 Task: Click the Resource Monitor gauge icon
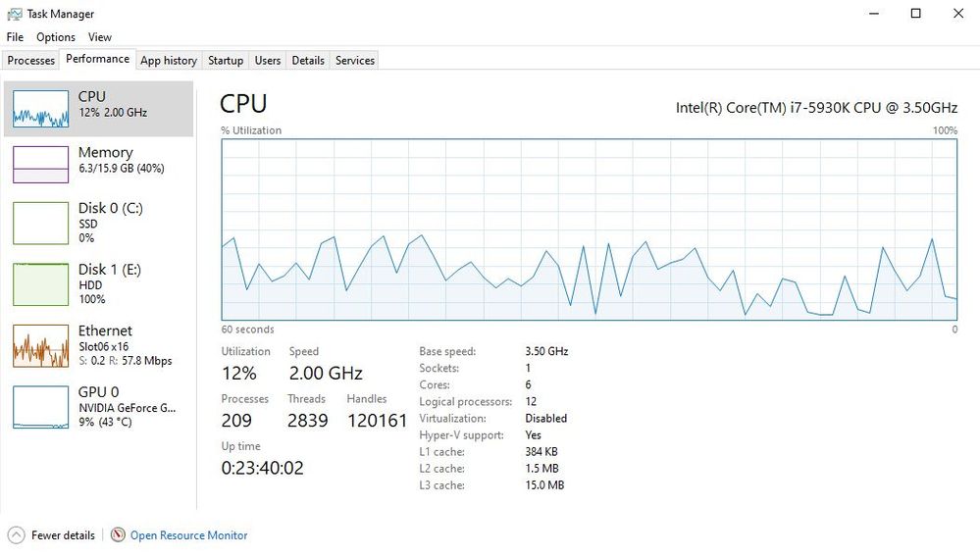click(118, 534)
